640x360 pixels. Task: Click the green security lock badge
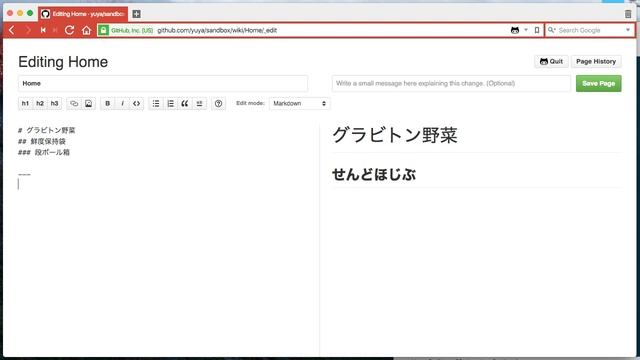[x=103, y=30]
